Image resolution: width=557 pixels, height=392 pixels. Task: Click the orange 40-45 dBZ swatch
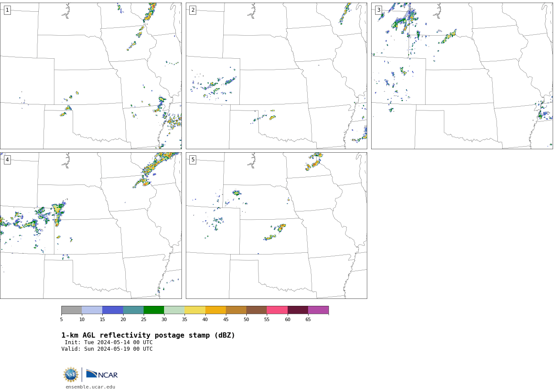click(x=215, y=310)
